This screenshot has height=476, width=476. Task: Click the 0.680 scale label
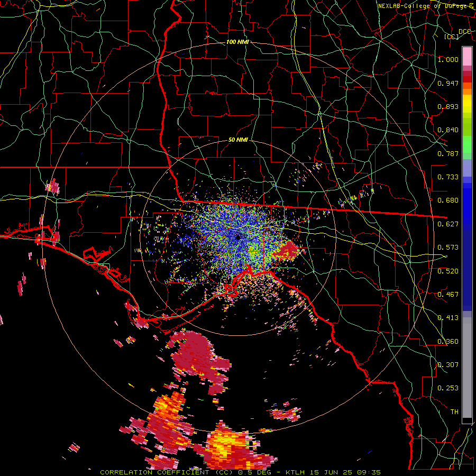pyautogui.click(x=448, y=200)
